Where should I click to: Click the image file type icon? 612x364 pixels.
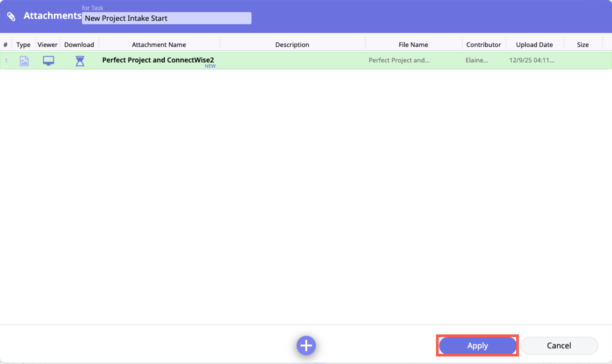coord(24,61)
